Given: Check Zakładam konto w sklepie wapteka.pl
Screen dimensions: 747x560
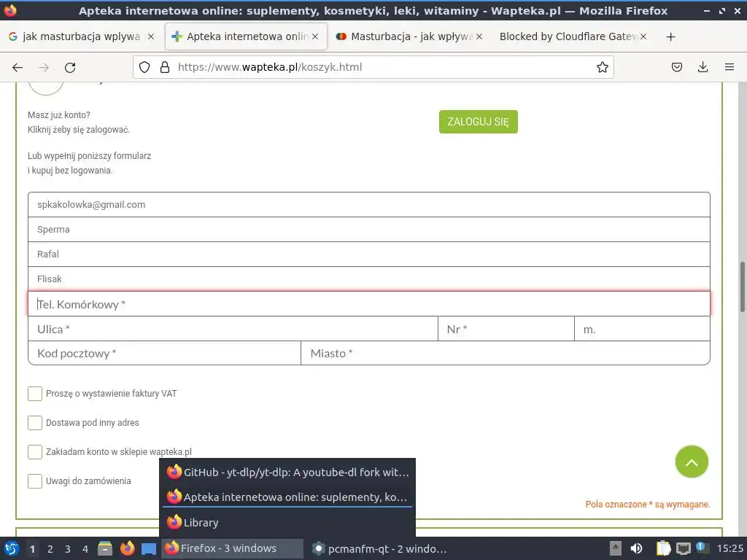Looking at the screenshot, I should [x=35, y=452].
